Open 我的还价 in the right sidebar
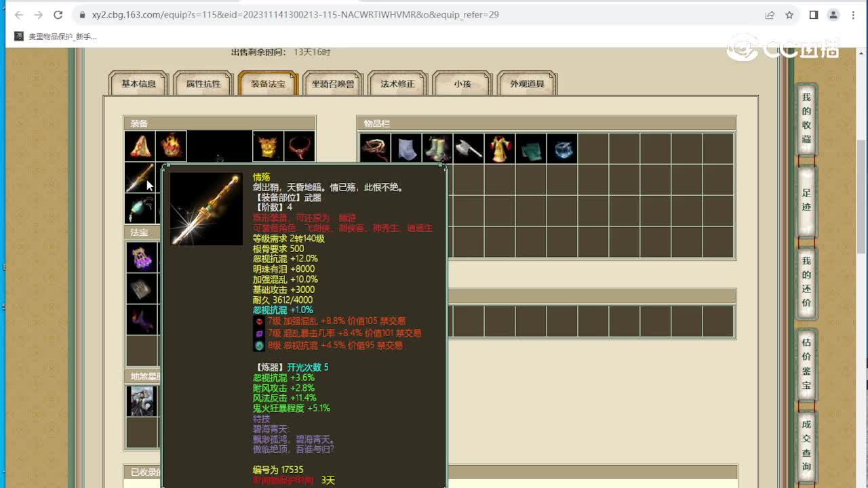 (x=806, y=282)
